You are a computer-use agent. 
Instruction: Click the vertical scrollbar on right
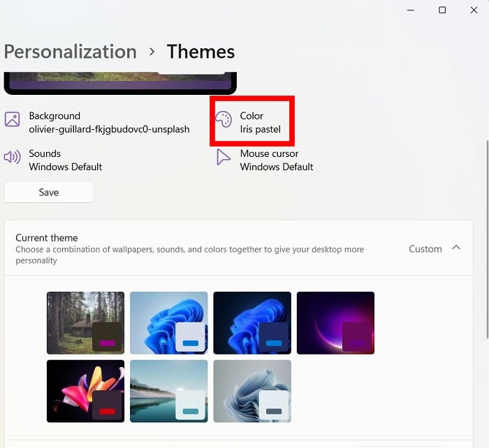tap(488, 240)
